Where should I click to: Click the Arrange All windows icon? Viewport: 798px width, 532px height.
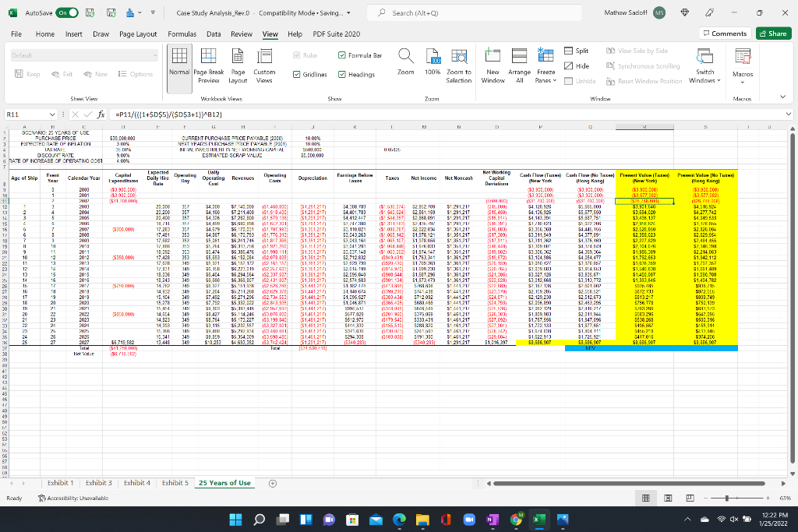pyautogui.click(x=518, y=65)
